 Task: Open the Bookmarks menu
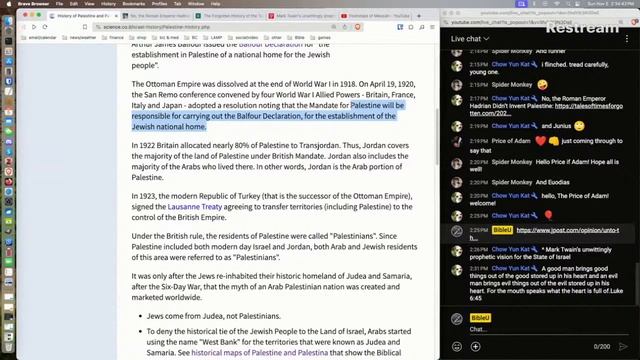point(133,4)
